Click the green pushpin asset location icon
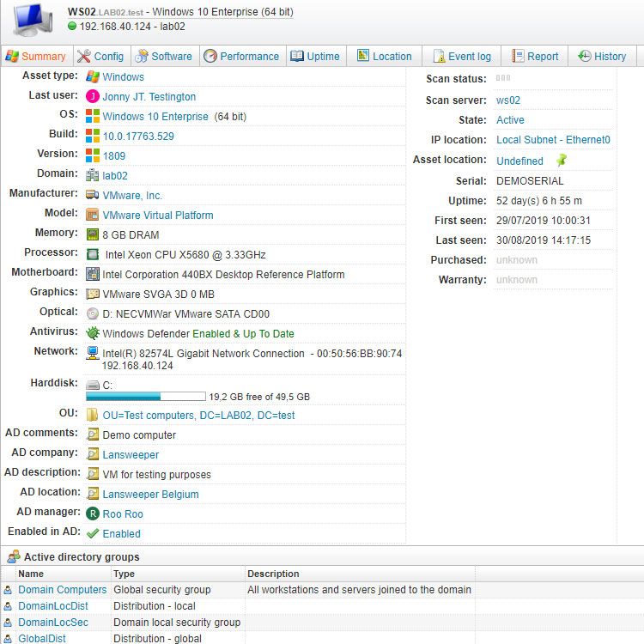 562,160
